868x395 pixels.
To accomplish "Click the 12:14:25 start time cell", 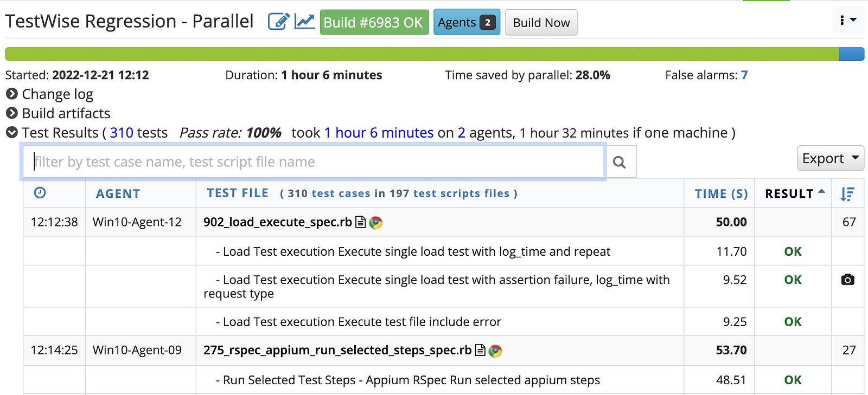I will click(x=54, y=351).
